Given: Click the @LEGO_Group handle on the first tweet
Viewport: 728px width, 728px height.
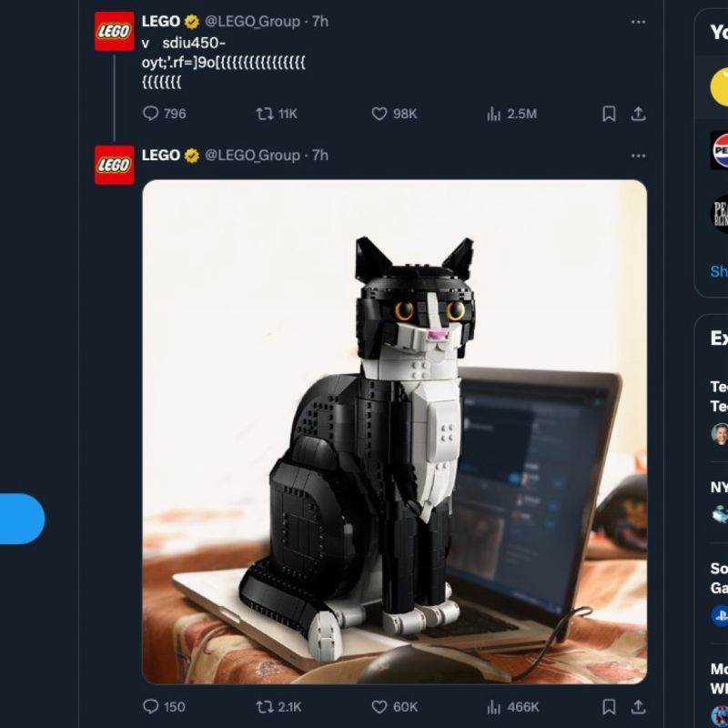Looking at the screenshot, I should point(252,22).
